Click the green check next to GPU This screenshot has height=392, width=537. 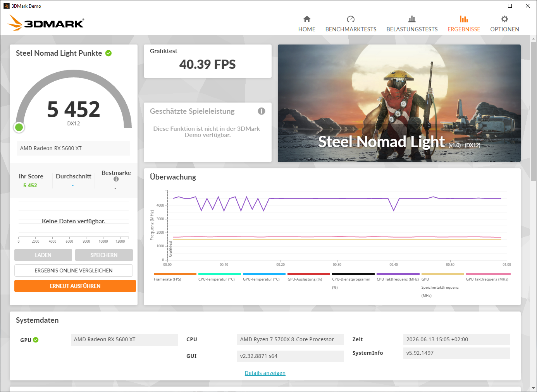(36, 340)
